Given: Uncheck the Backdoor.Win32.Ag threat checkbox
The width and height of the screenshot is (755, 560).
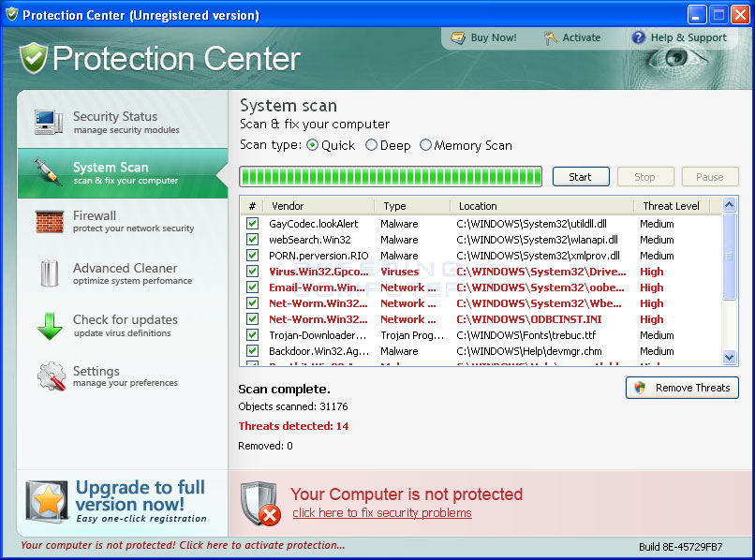Looking at the screenshot, I should coord(252,350).
